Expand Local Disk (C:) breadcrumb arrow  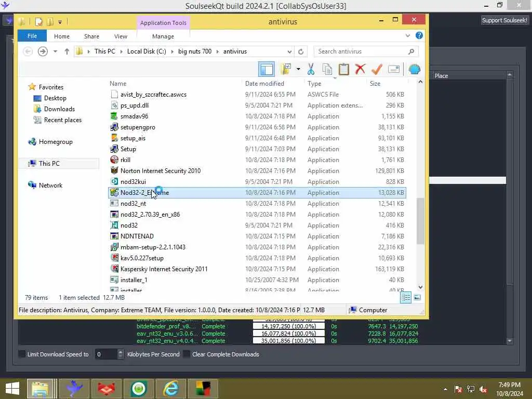[x=172, y=51]
